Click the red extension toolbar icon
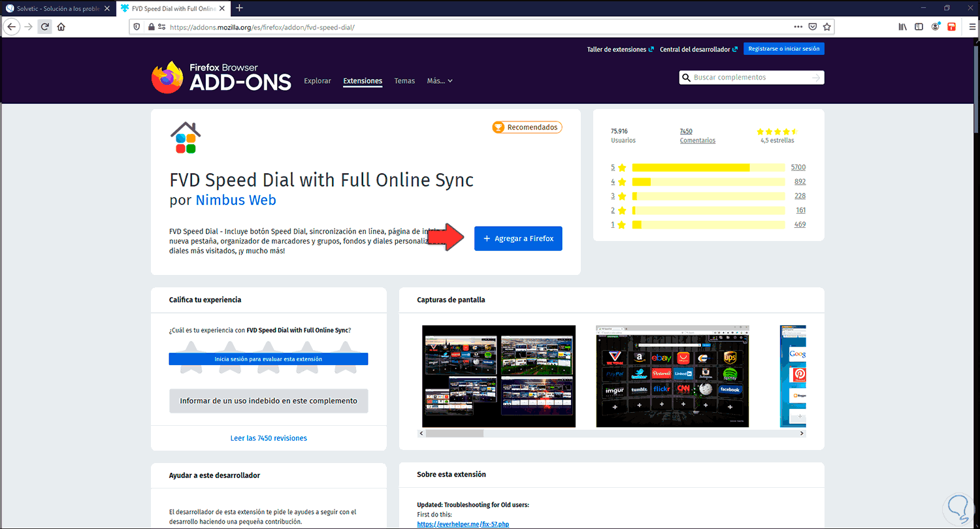 point(951,27)
